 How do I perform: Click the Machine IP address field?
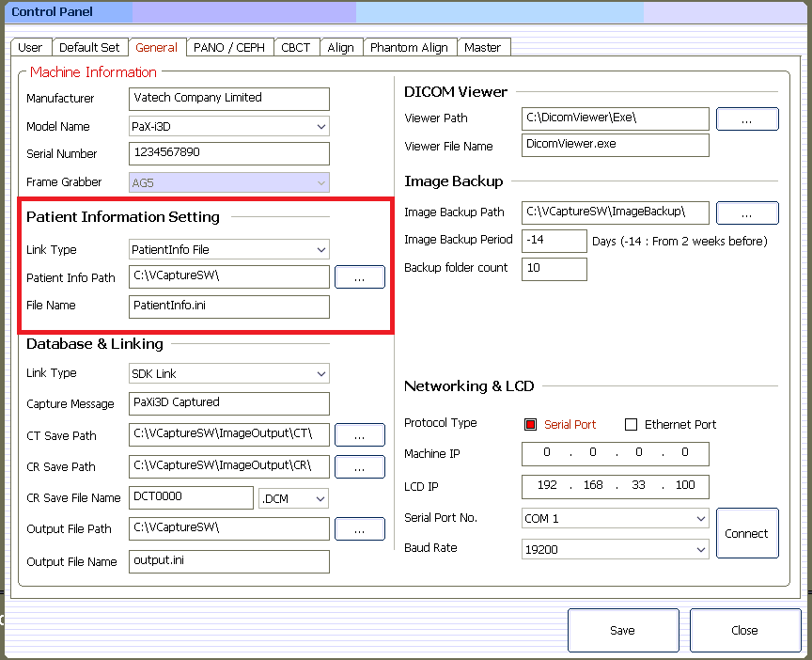(616, 454)
